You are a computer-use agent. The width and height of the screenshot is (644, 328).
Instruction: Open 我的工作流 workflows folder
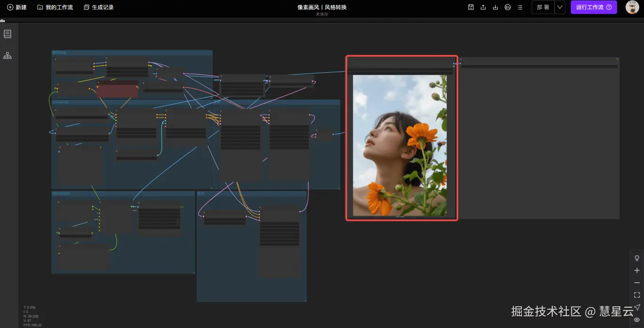[55, 8]
